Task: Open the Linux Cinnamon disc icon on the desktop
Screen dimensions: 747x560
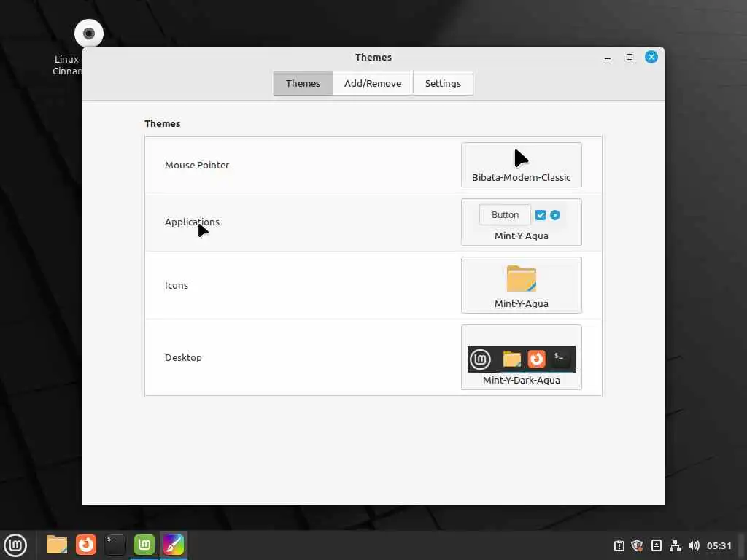Action: [88, 34]
